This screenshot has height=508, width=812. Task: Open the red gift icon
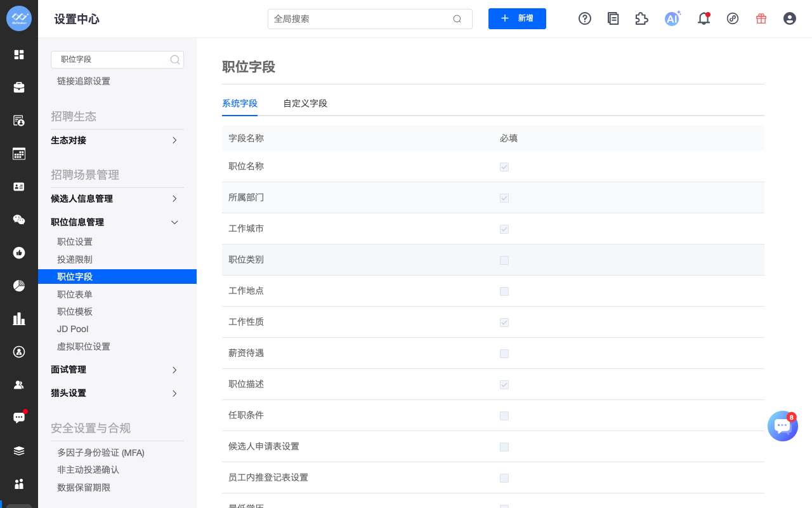point(761,18)
